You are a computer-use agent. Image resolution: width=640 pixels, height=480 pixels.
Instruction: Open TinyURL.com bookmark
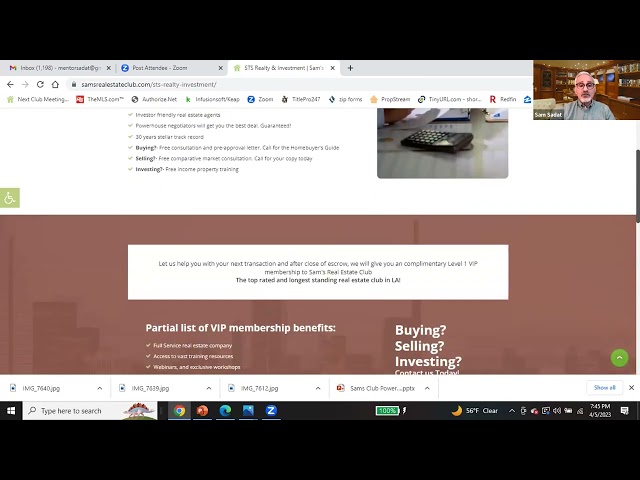(x=450, y=99)
